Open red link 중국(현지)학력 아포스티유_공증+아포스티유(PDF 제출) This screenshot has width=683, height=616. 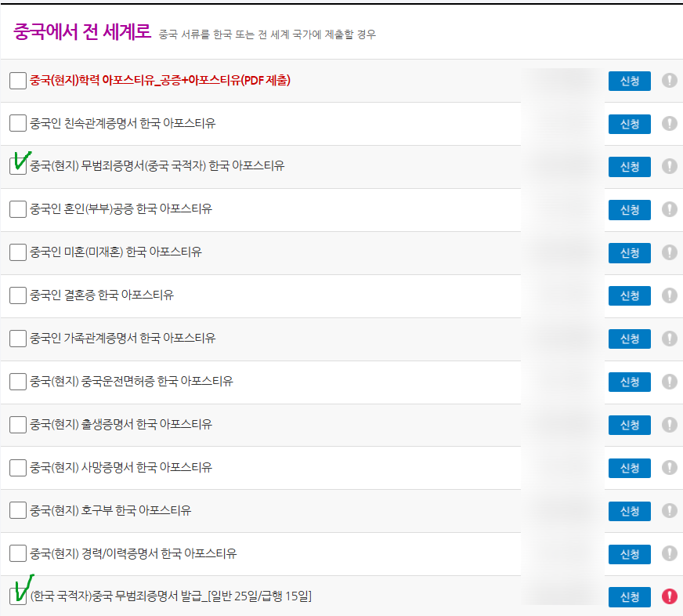coord(160,80)
